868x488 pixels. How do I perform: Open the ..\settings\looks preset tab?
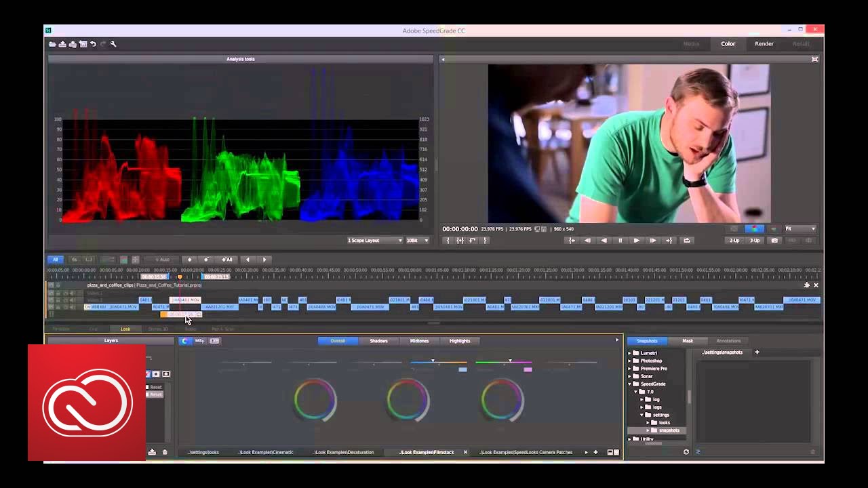tap(203, 452)
